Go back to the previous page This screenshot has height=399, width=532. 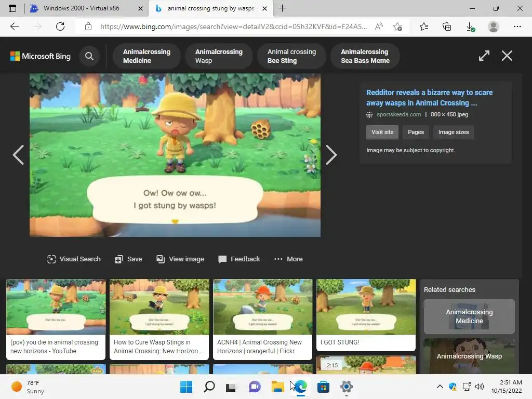pos(14,26)
